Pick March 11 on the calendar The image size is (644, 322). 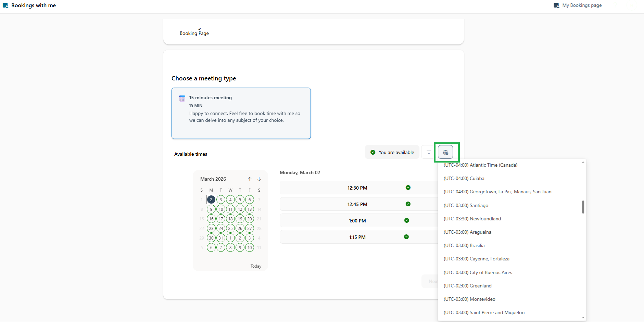230,209
